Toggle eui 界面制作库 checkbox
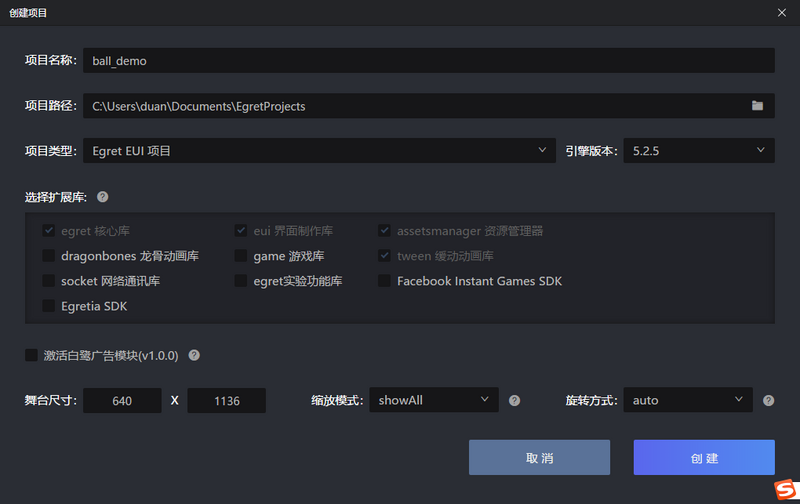This screenshot has width=800, height=504. coord(241,231)
